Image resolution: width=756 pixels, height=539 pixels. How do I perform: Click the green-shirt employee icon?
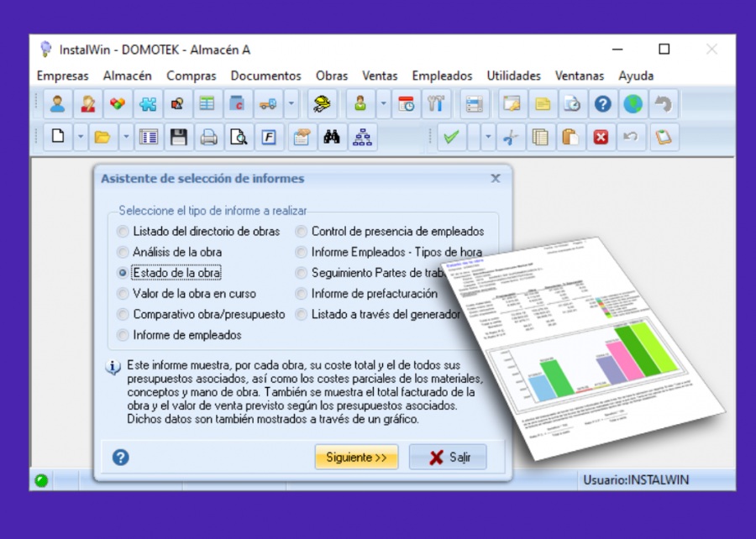tap(360, 103)
